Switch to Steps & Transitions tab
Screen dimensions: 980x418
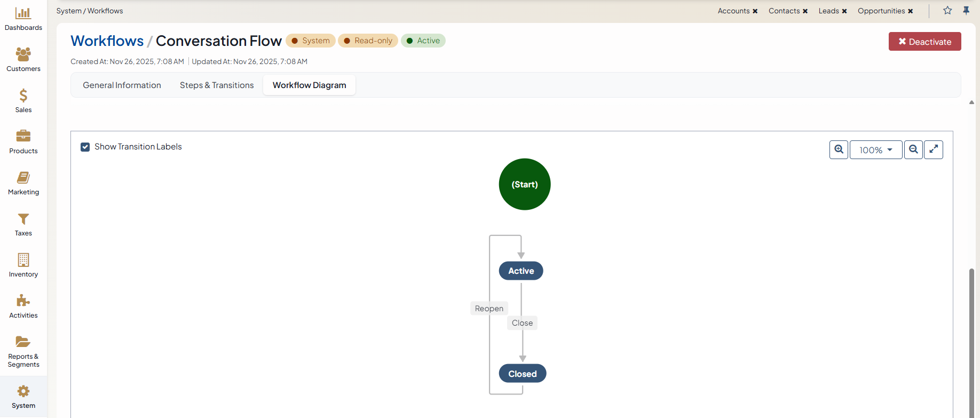217,85
